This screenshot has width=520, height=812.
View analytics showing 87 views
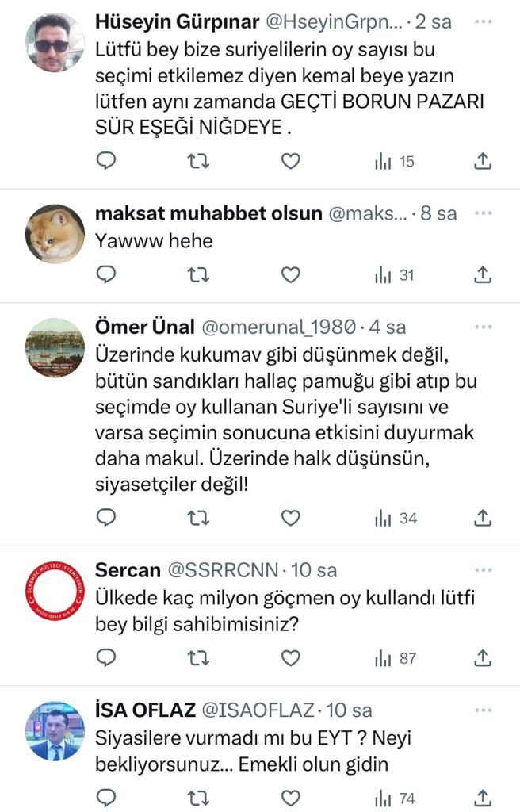click(x=395, y=657)
